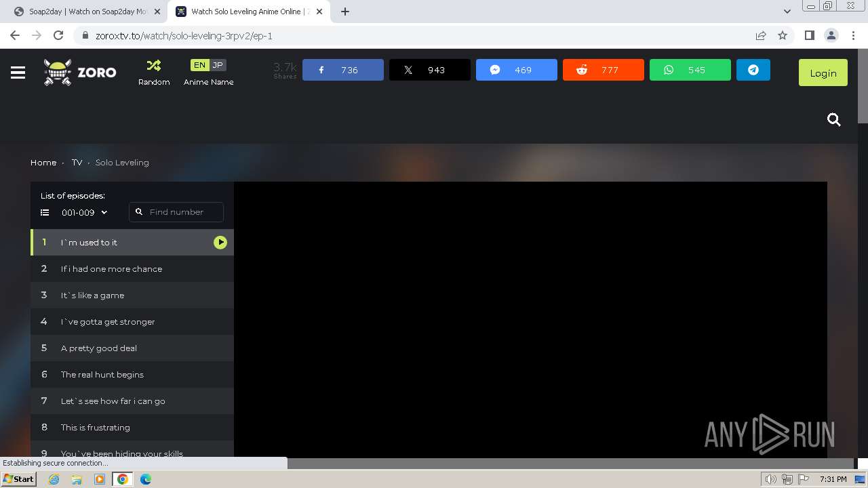Screen dimensions: 868x488
Task: Open the tab search chevron
Action: (x=787, y=12)
